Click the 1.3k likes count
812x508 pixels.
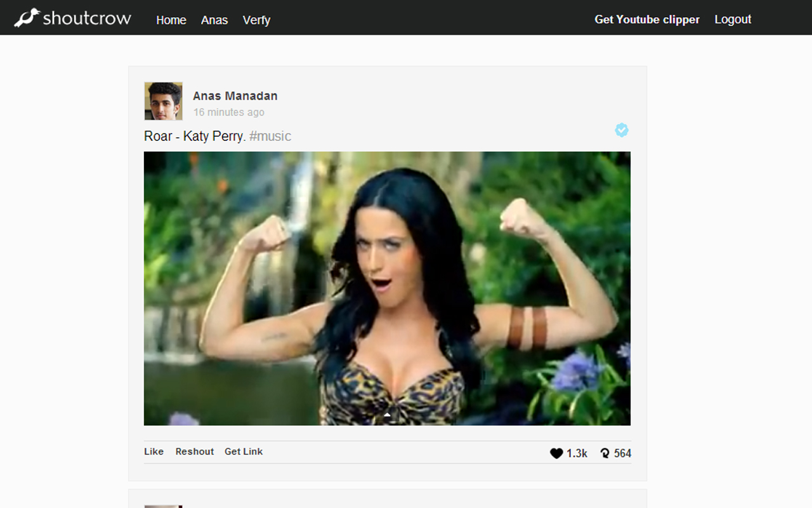pyautogui.click(x=577, y=453)
